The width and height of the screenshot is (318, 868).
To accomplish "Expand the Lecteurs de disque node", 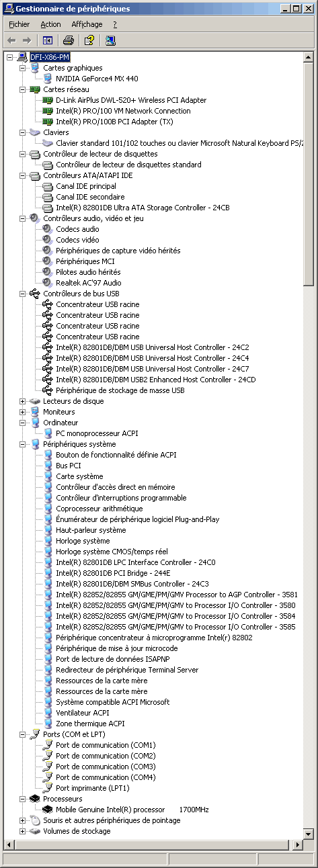I will (23, 401).
